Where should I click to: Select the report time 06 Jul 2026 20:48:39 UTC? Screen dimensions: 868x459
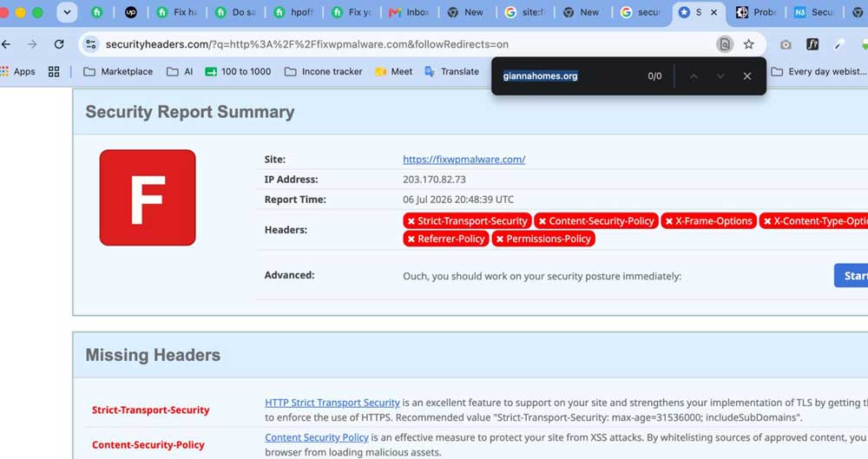click(458, 200)
